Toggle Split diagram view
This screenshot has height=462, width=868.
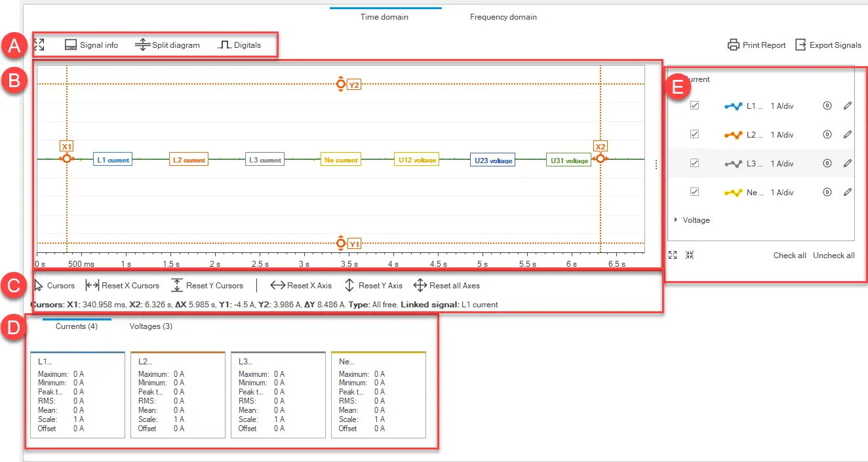[167, 45]
